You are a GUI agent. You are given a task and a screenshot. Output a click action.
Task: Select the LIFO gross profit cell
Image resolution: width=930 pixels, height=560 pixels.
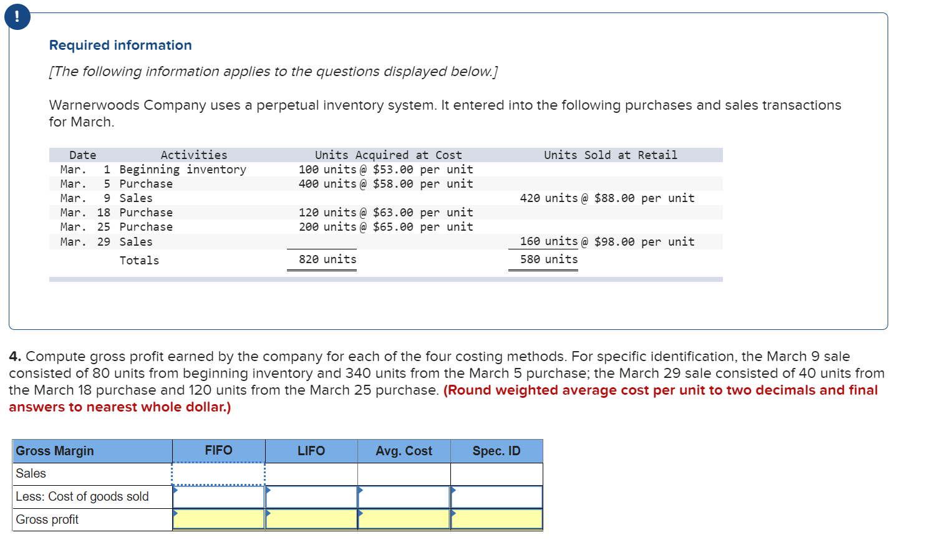click(x=311, y=519)
